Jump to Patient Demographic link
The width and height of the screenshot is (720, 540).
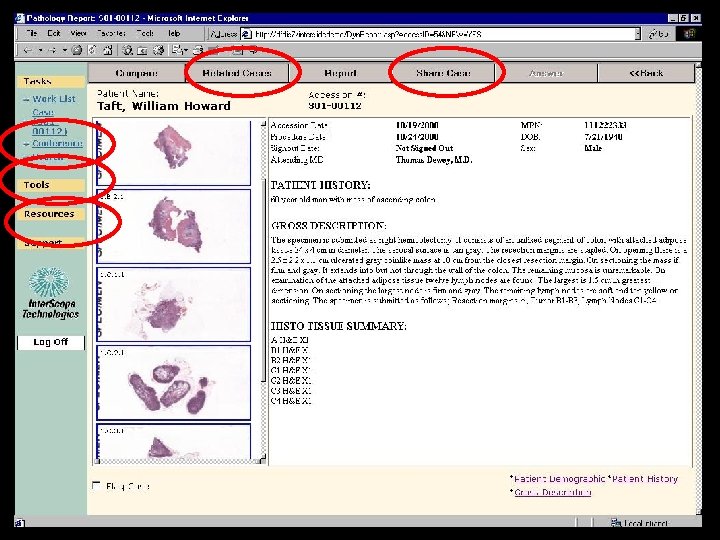coord(559,478)
